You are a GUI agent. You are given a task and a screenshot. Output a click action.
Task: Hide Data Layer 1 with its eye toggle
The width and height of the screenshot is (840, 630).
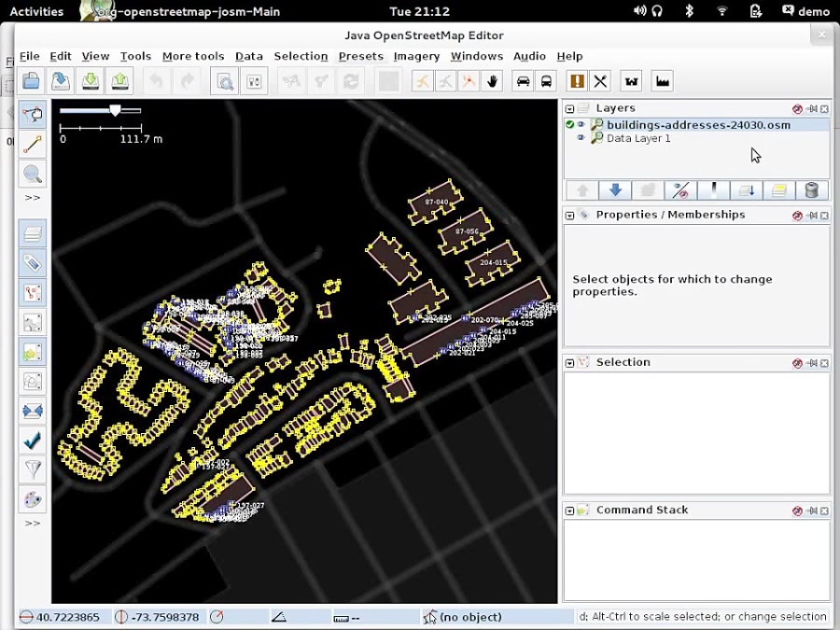[581, 138]
